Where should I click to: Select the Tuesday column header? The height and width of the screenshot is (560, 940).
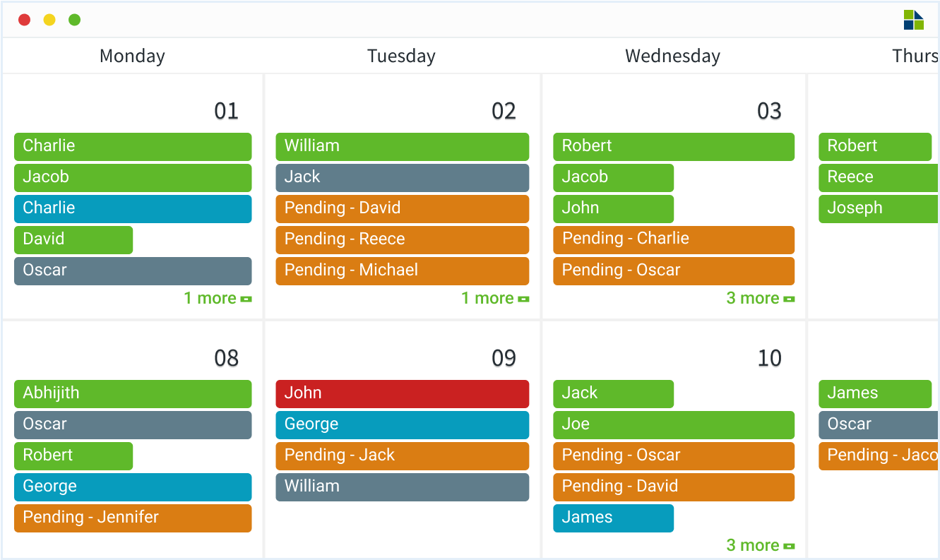(401, 56)
